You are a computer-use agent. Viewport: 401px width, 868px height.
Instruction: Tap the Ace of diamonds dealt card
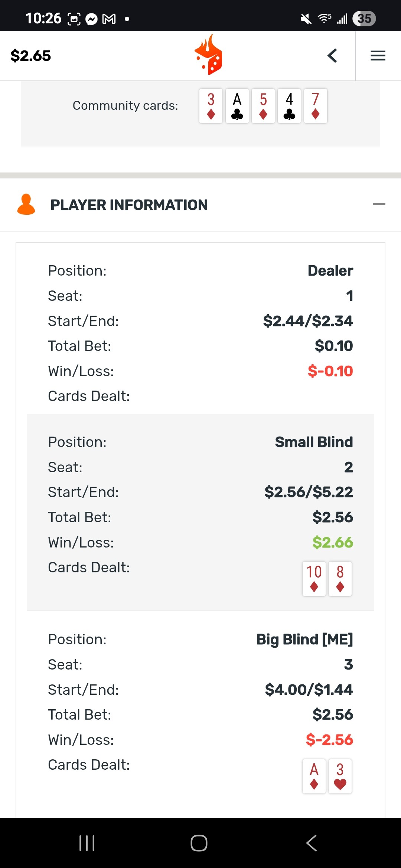point(314,776)
